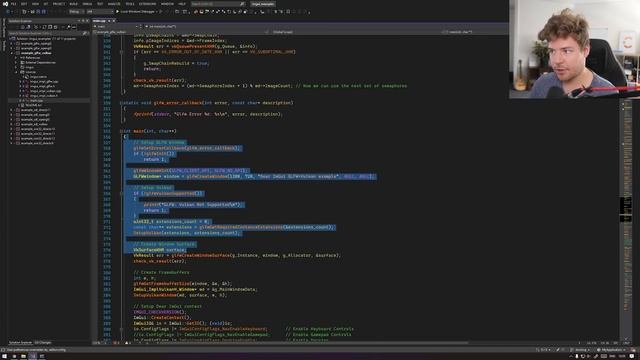Select imgui_impl_glfw.h in Solution Explorer
Image resolution: width=640 pixels, height=360 pixels.
[42, 86]
